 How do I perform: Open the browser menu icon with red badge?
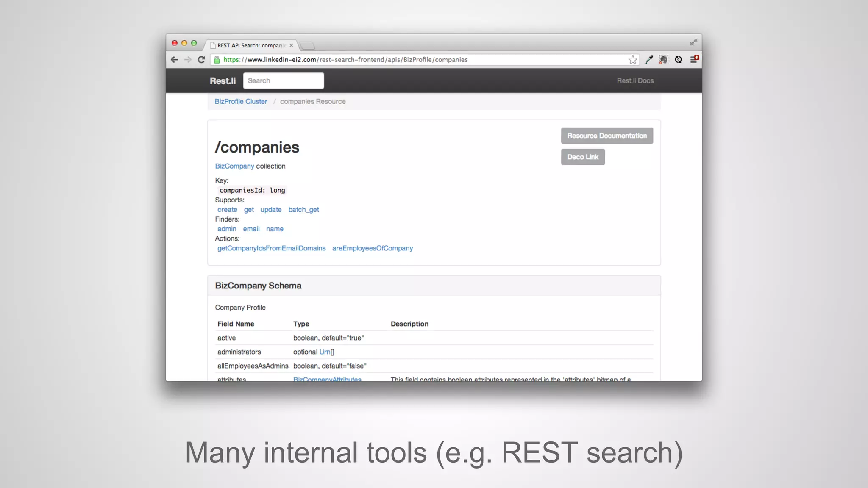[x=694, y=59]
